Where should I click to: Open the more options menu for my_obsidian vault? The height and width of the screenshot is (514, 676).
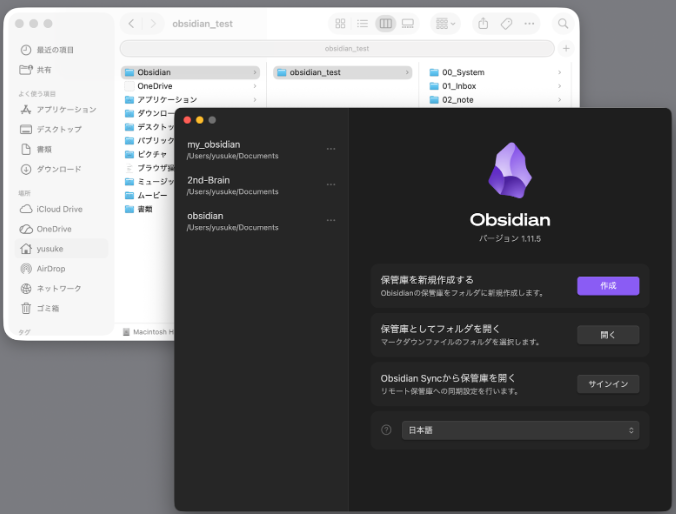pos(331,149)
